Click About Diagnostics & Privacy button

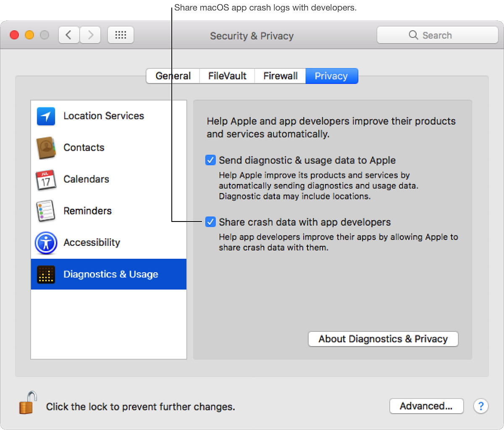[383, 339]
